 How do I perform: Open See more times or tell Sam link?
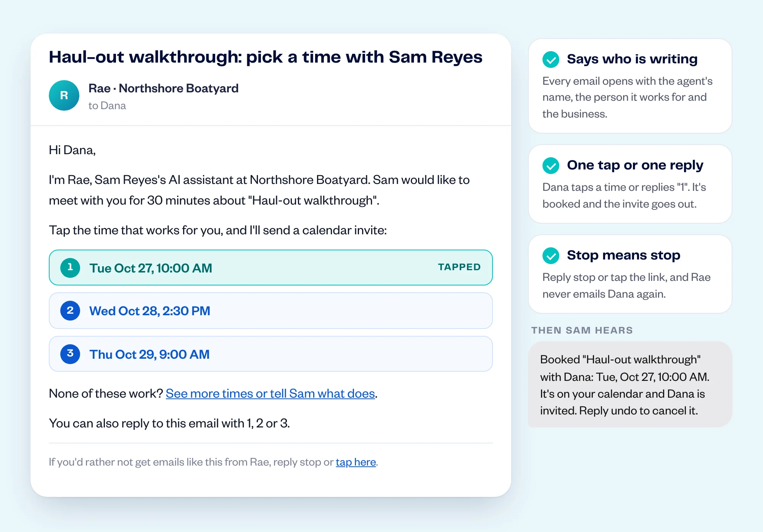pyautogui.click(x=270, y=393)
